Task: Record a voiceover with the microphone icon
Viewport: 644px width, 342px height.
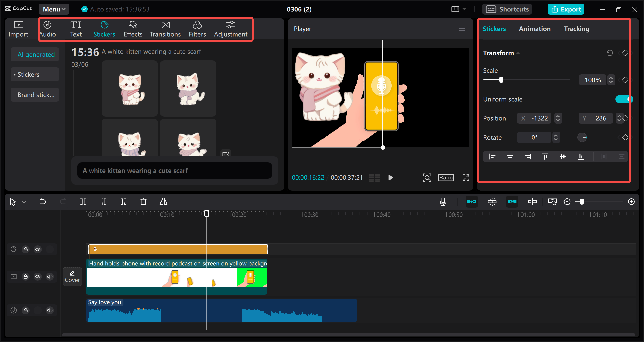Action: coord(443,201)
